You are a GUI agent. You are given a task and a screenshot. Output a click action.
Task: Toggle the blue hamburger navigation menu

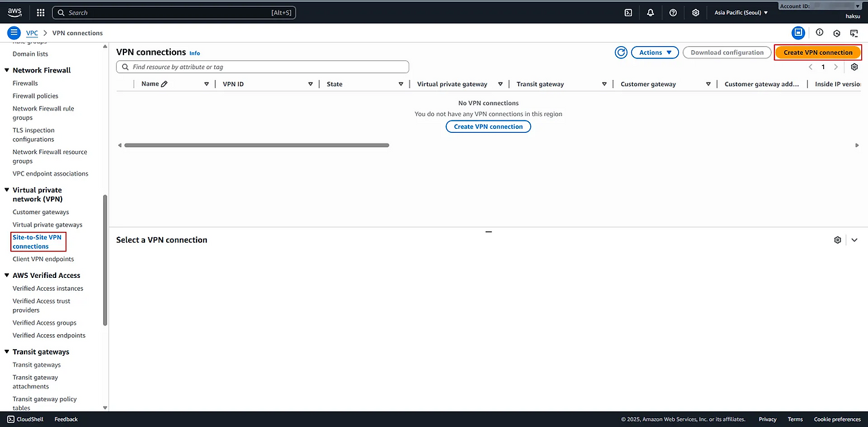pos(14,33)
